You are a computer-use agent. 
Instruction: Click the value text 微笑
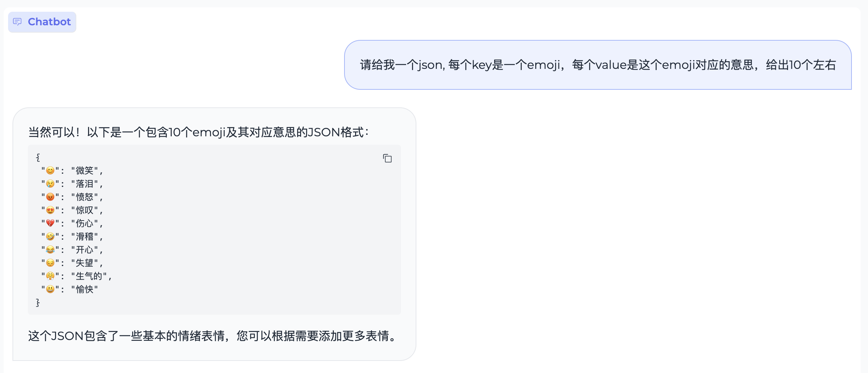(x=84, y=170)
